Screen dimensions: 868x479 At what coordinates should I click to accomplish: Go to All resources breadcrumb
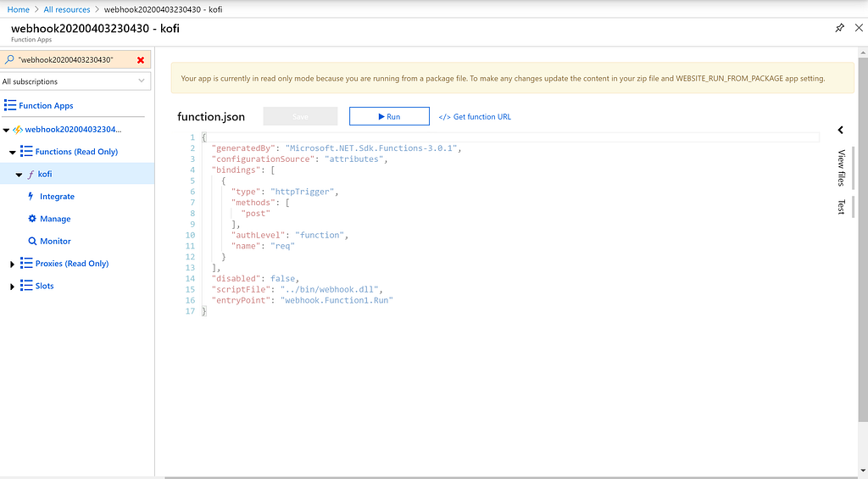pos(67,9)
